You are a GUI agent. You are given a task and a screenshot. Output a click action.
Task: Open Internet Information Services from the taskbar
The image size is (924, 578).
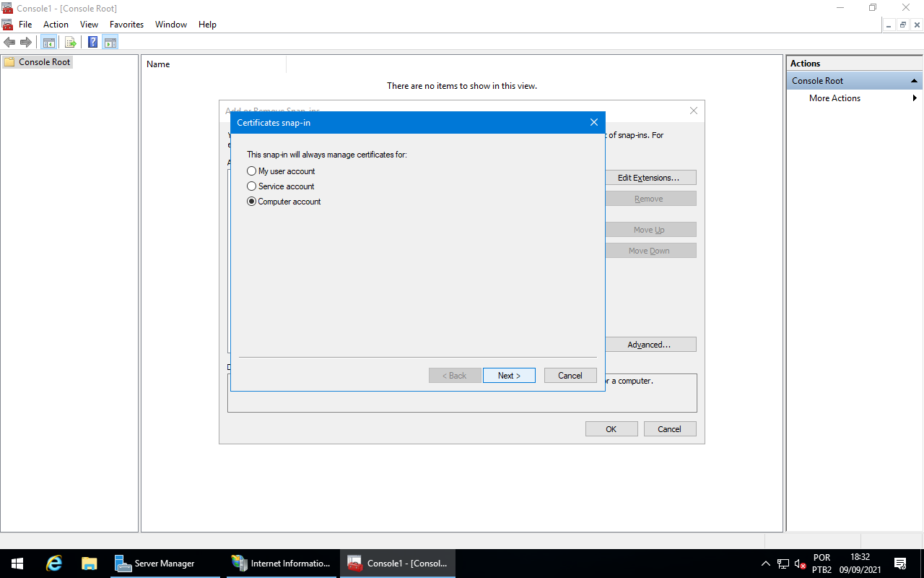coord(282,563)
